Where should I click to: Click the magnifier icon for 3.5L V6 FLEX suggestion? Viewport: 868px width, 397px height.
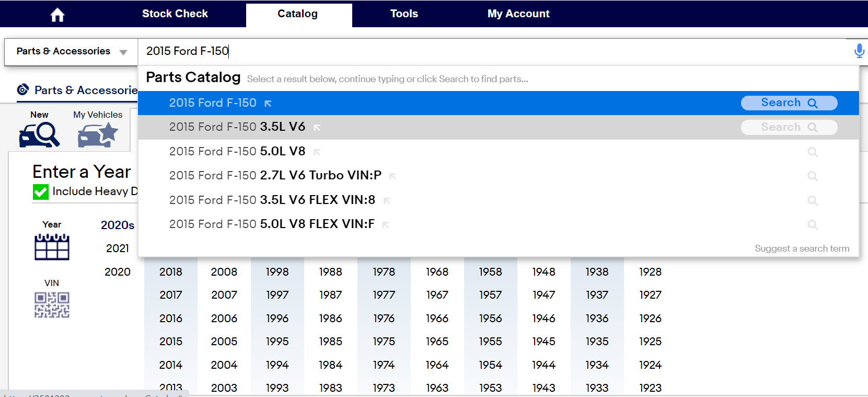coord(812,200)
